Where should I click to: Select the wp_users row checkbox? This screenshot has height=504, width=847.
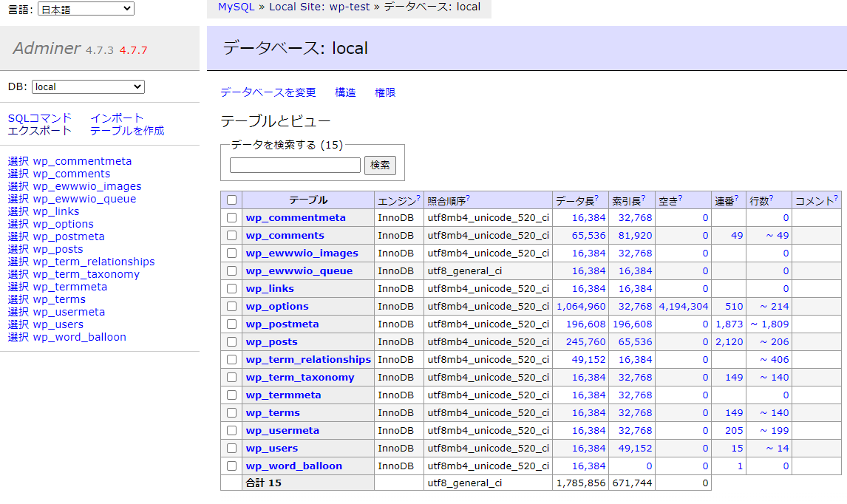coord(232,449)
